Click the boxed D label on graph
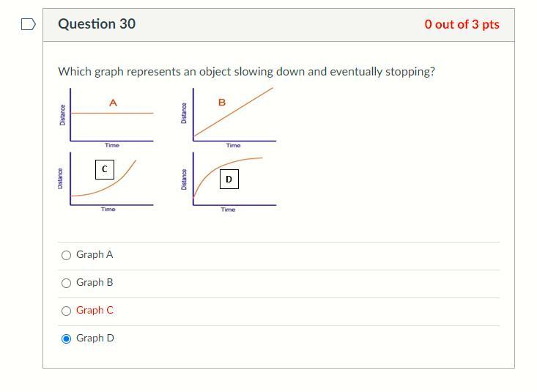This screenshot has width=537, height=392. (x=229, y=180)
